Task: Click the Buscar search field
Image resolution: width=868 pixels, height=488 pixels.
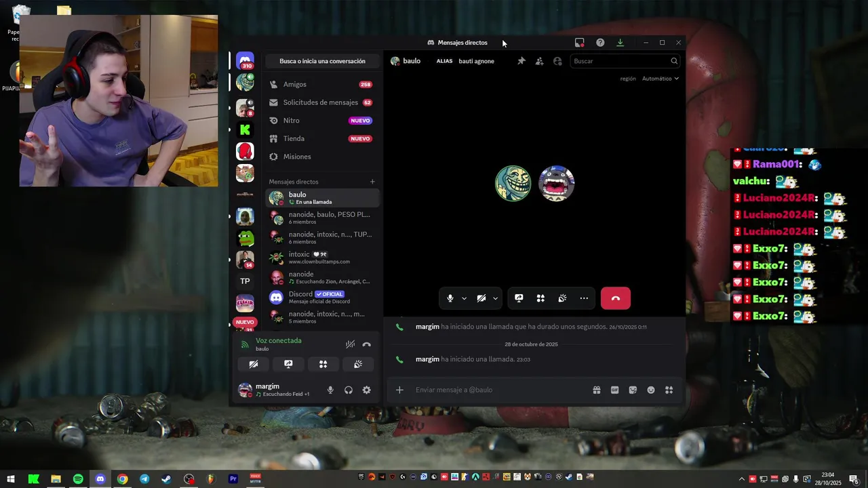Action: pyautogui.click(x=625, y=61)
